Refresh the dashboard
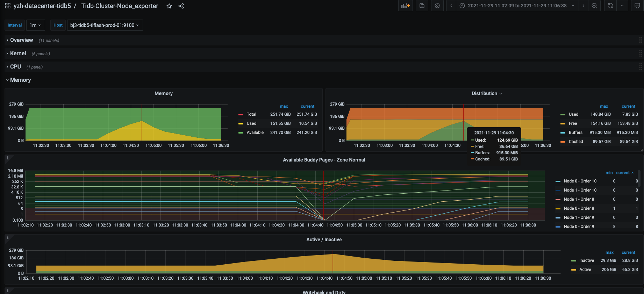 610,6
